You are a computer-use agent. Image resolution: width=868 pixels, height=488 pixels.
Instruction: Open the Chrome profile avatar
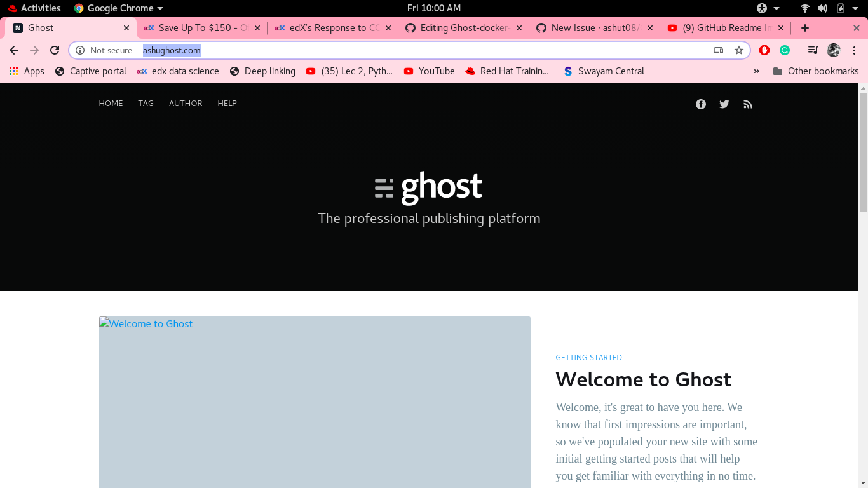pyautogui.click(x=834, y=50)
